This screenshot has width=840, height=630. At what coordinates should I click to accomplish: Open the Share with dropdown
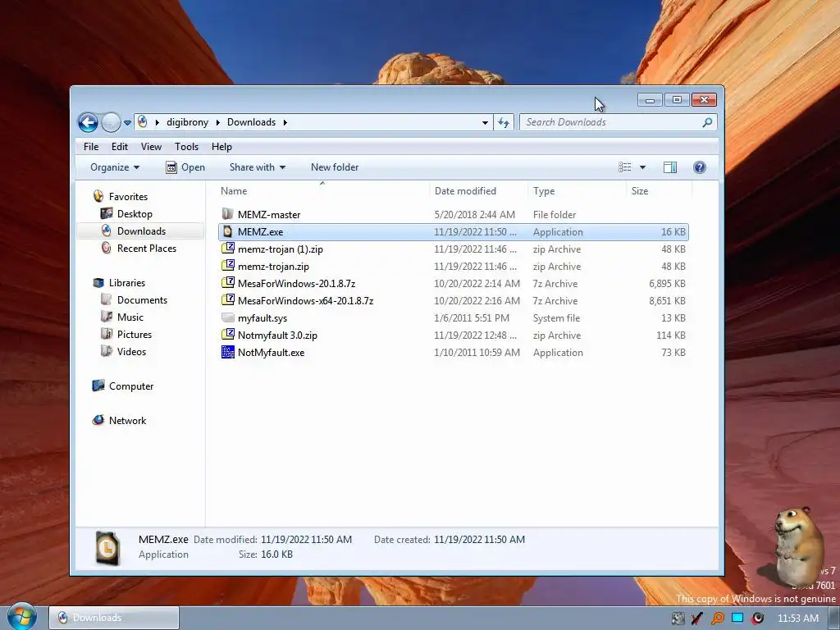(x=257, y=167)
